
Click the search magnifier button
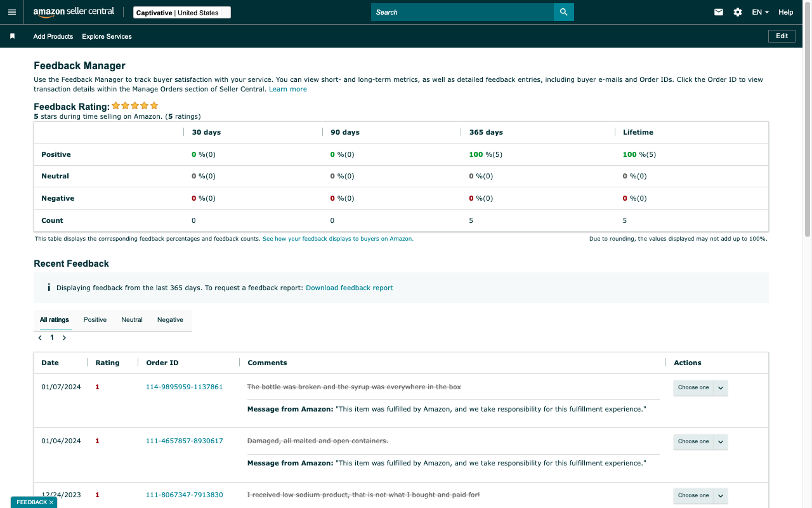(x=564, y=12)
